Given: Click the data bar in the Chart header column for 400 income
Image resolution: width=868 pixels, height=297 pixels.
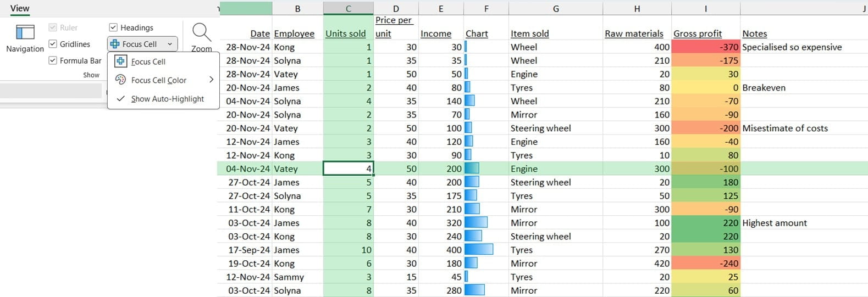Looking at the screenshot, I should point(479,250).
